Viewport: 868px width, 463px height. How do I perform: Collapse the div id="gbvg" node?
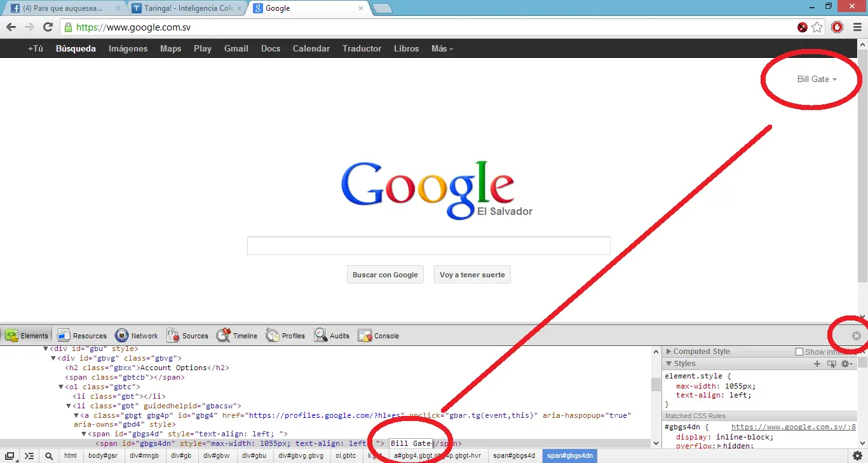(x=53, y=358)
